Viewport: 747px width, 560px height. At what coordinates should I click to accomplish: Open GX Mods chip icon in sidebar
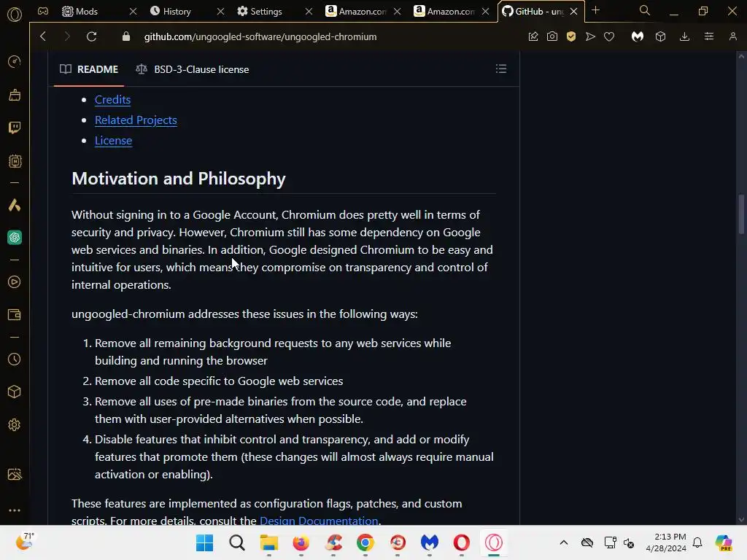[x=15, y=161]
